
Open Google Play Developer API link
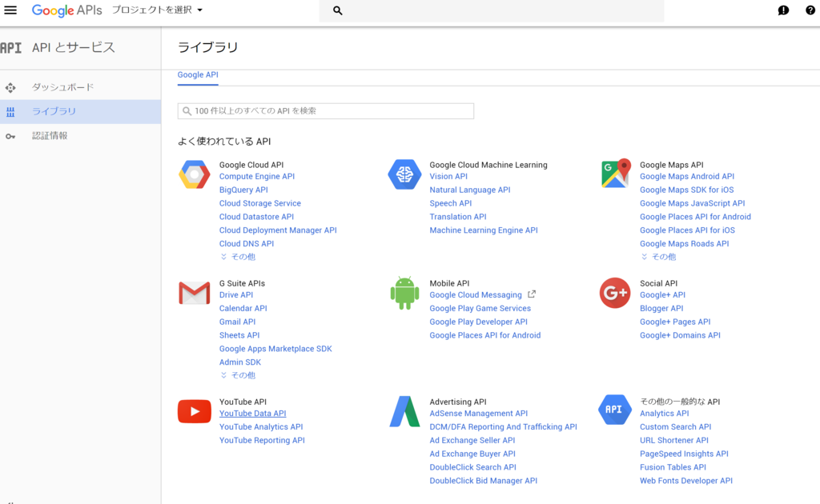[479, 322]
